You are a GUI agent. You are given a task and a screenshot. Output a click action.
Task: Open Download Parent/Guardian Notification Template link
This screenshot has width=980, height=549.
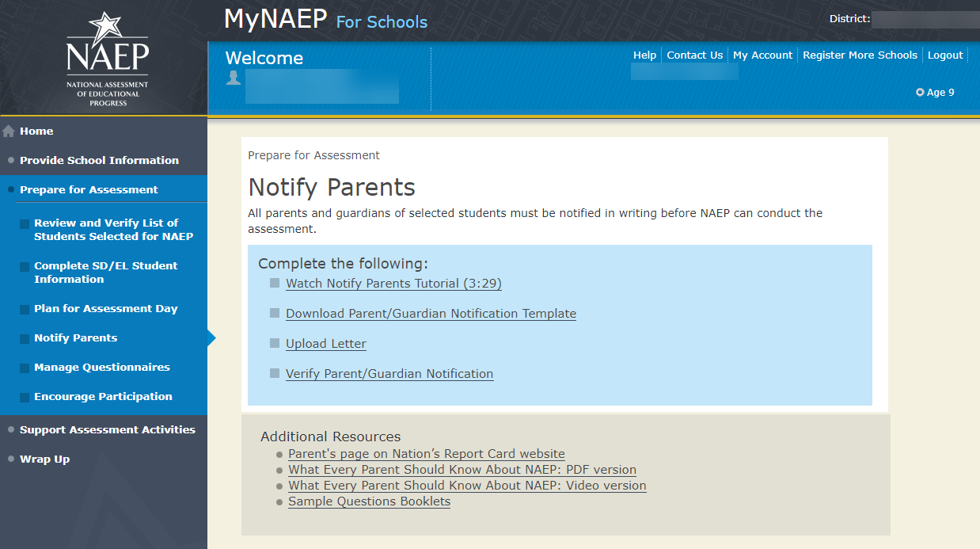coord(431,314)
